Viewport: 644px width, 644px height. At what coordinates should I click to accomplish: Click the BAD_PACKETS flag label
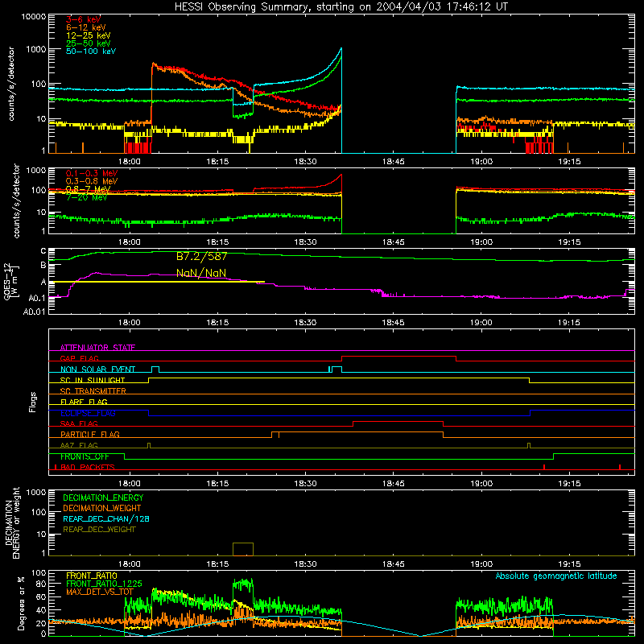pyautogui.click(x=88, y=467)
